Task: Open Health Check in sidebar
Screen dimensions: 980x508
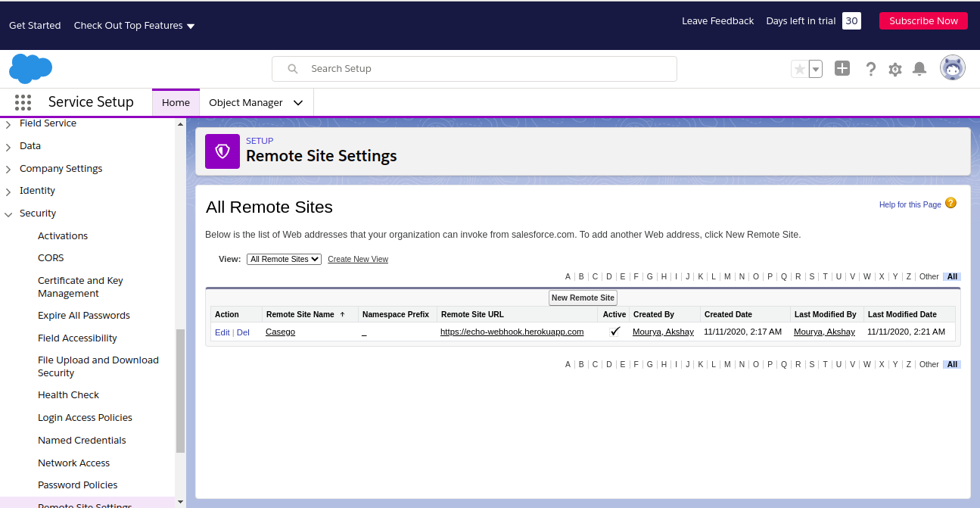Action: (68, 395)
